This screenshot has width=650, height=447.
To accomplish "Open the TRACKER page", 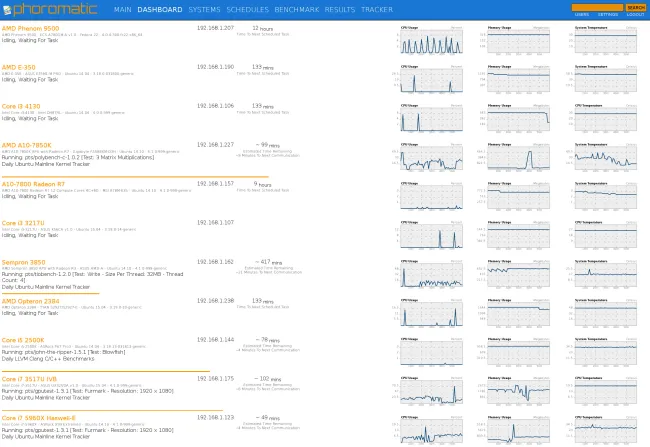I will coord(377,9).
